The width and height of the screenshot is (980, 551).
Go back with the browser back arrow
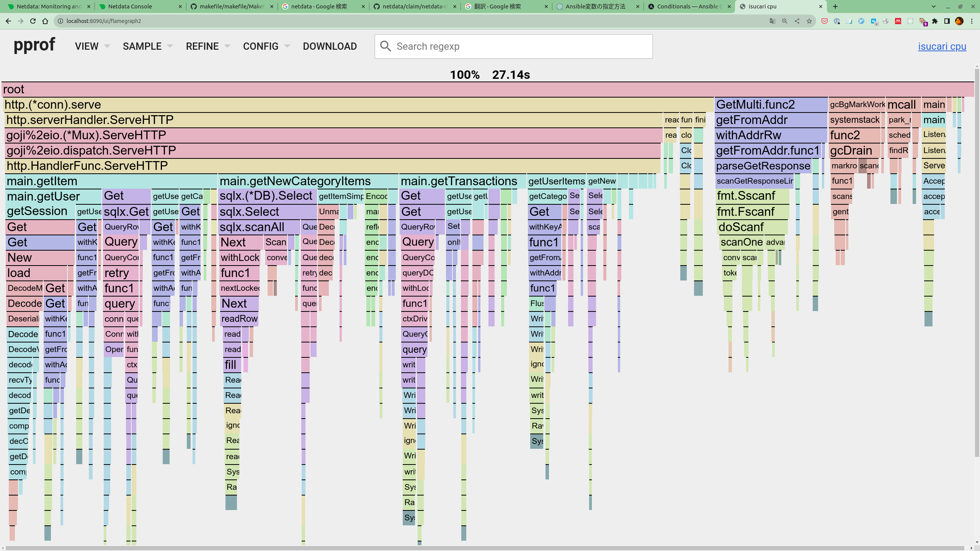click(x=8, y=21)
